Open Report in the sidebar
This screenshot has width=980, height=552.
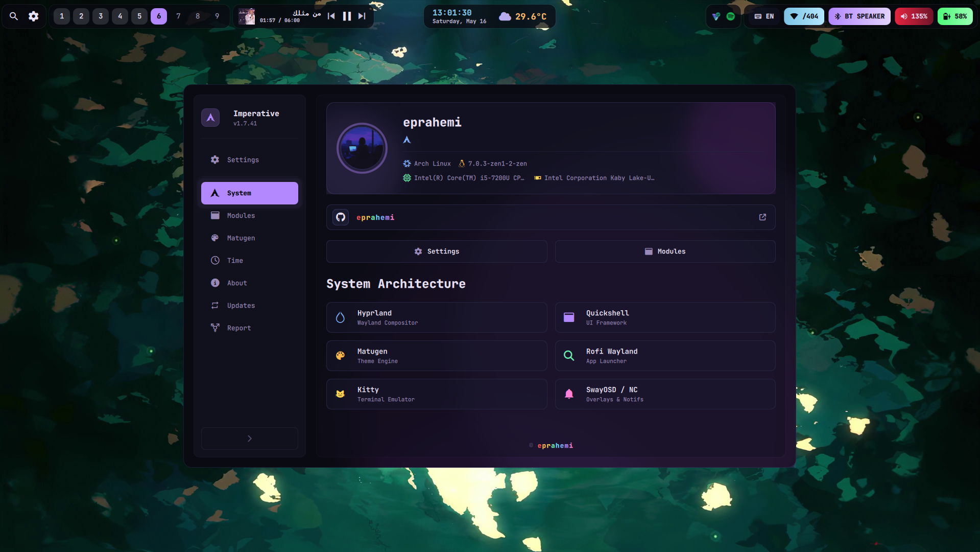click(250, 328)
